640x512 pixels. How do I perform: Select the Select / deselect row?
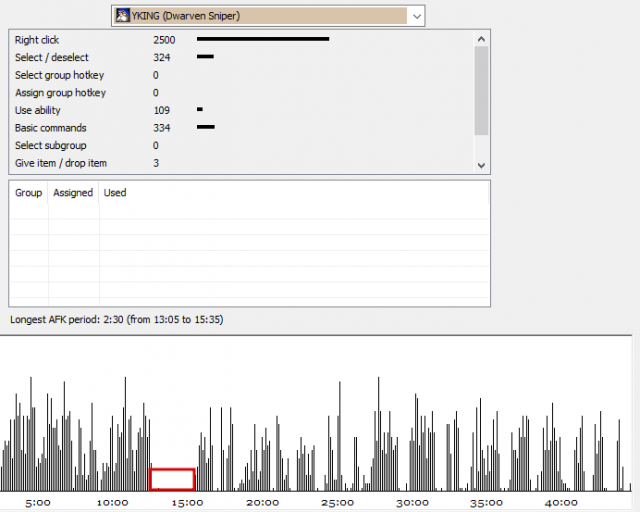pyautogui.click(x=242, y=57)
